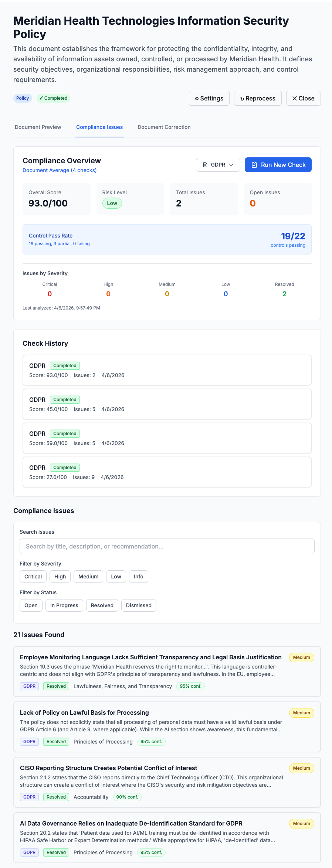Click the gear icon in Settings button
Viewport: 332px width, 868px height.
pyautogui.click(x=197, y=99)
